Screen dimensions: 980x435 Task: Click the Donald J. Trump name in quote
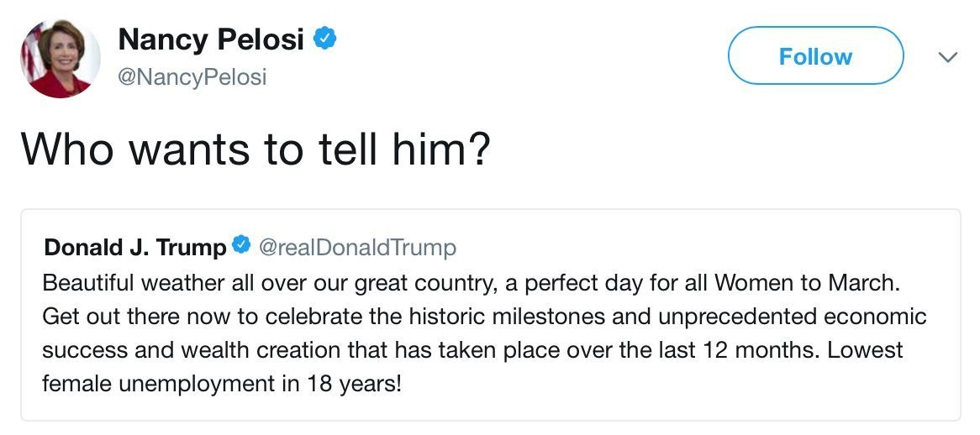tap(134, 248)
